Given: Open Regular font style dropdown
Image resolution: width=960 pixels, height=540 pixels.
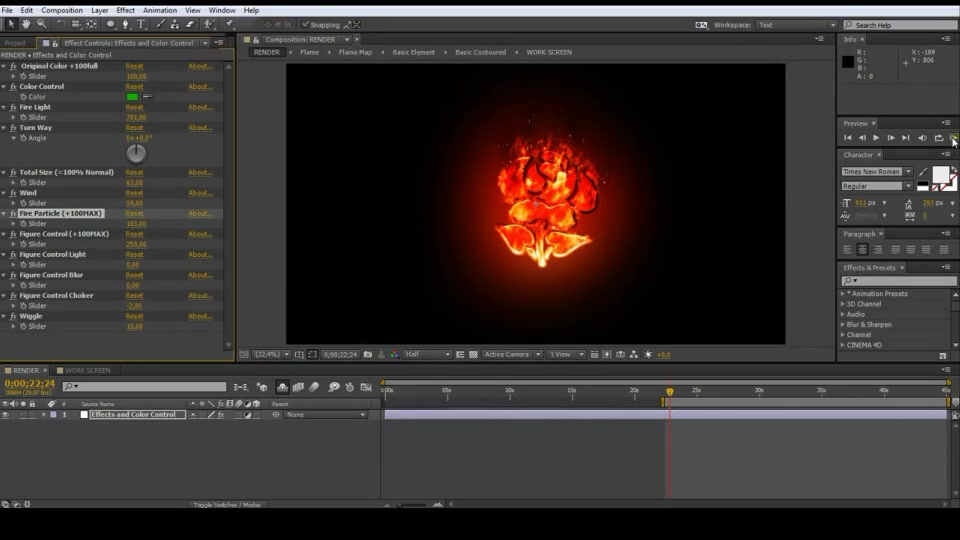Looking at the screenshot, I should (x=877, y=186).
